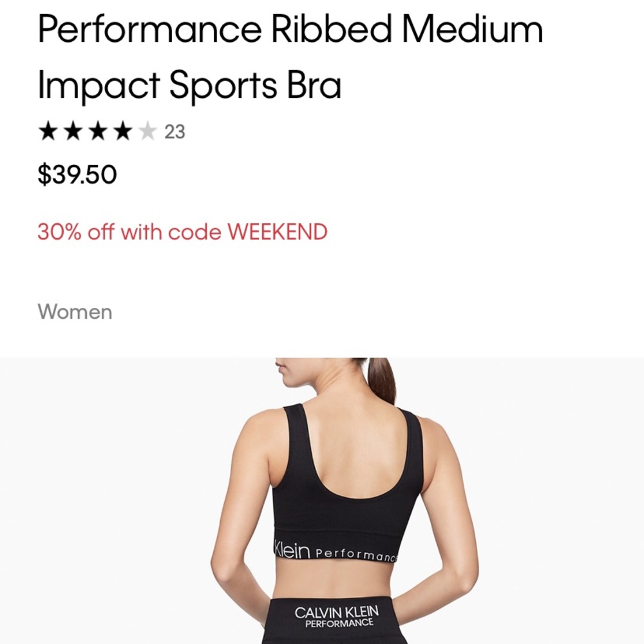Tap the model's ponytail in the photo
Screen dimensions: 644x644
(380, 378)
